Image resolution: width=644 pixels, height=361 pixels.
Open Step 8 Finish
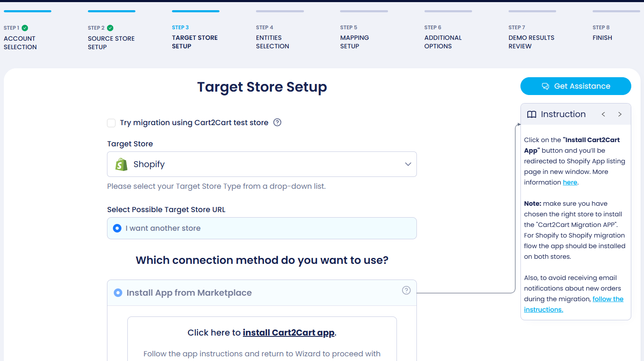coord(602,33)
